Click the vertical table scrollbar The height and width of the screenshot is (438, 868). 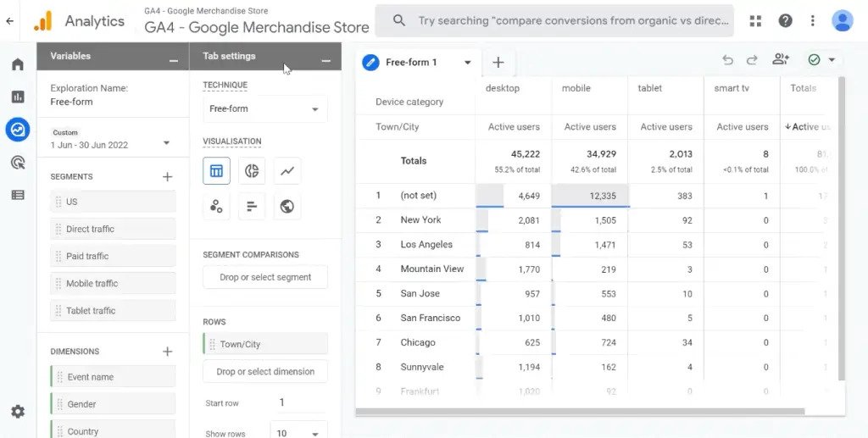tap(842, 228)
